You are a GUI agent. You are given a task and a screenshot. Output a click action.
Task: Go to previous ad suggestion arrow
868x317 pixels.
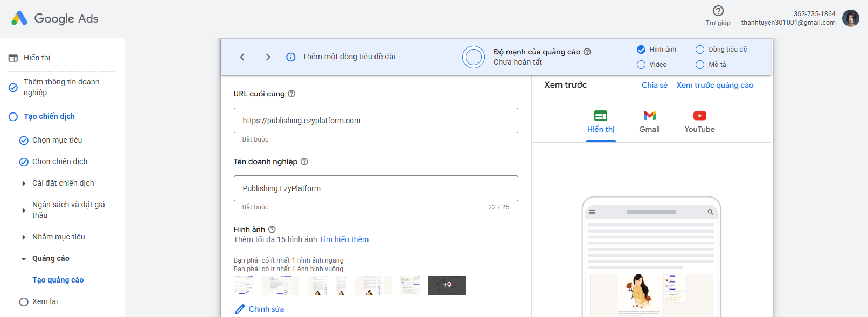tap(242, 57)
